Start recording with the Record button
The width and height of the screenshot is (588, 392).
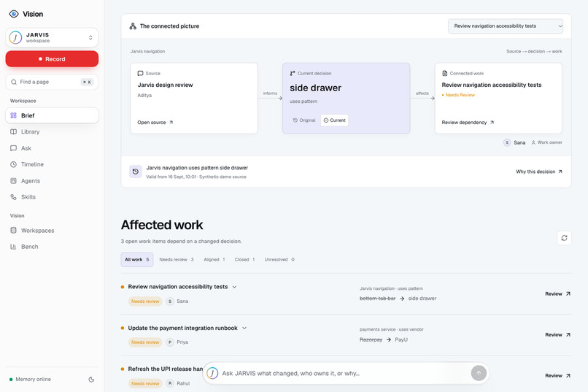point(52,59)
